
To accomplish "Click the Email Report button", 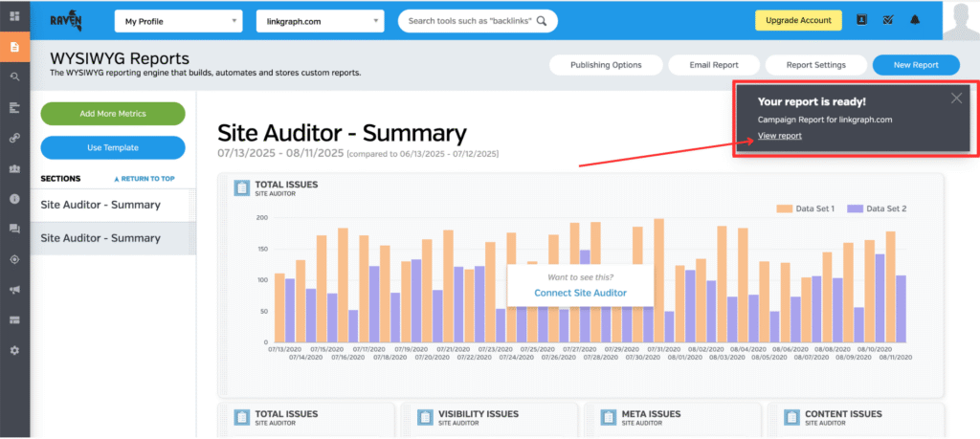I will [x=714, y=65].
